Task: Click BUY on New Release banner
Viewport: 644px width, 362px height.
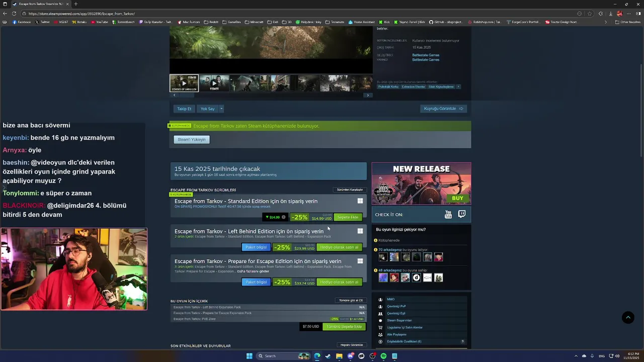Action: point(457,198)
